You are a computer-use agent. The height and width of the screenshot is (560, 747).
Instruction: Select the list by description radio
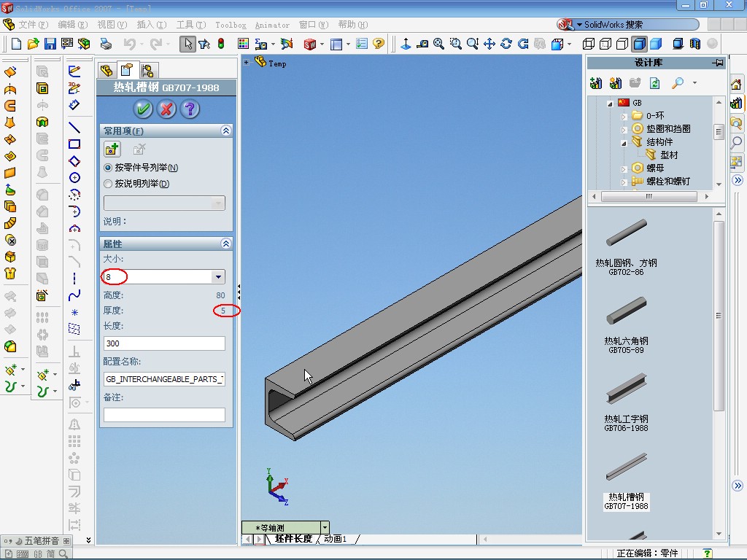click(108, 184)
